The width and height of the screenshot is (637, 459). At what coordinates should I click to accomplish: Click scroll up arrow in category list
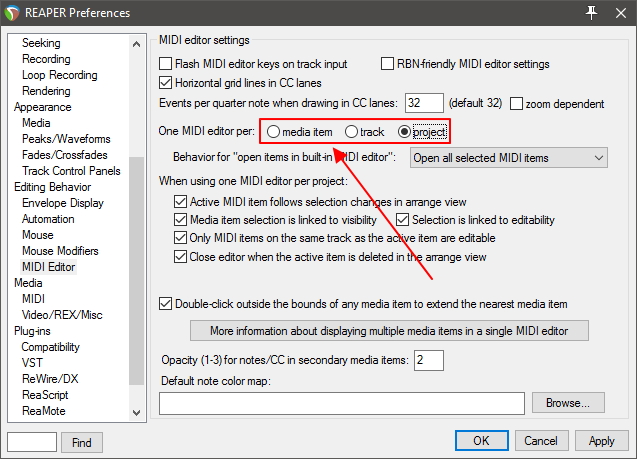136,44
